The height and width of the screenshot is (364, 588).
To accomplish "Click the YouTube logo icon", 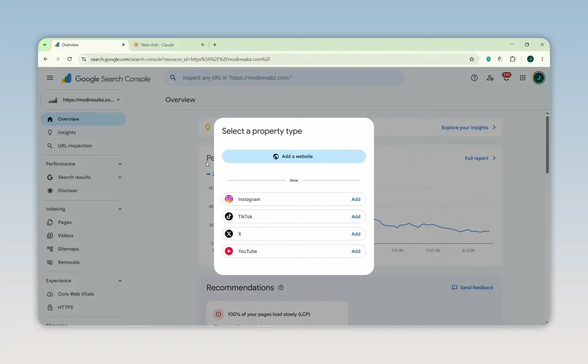I will pos(229,251).
